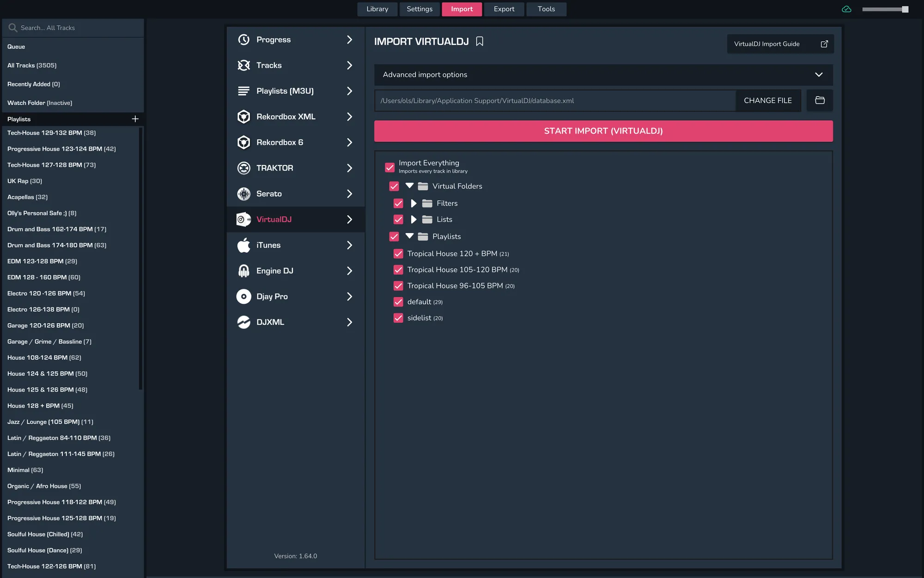Click the bookmark icon beside Import VirtualDJ
The width and height of the screenshot is (924, 578).
[x=480, y=42]
